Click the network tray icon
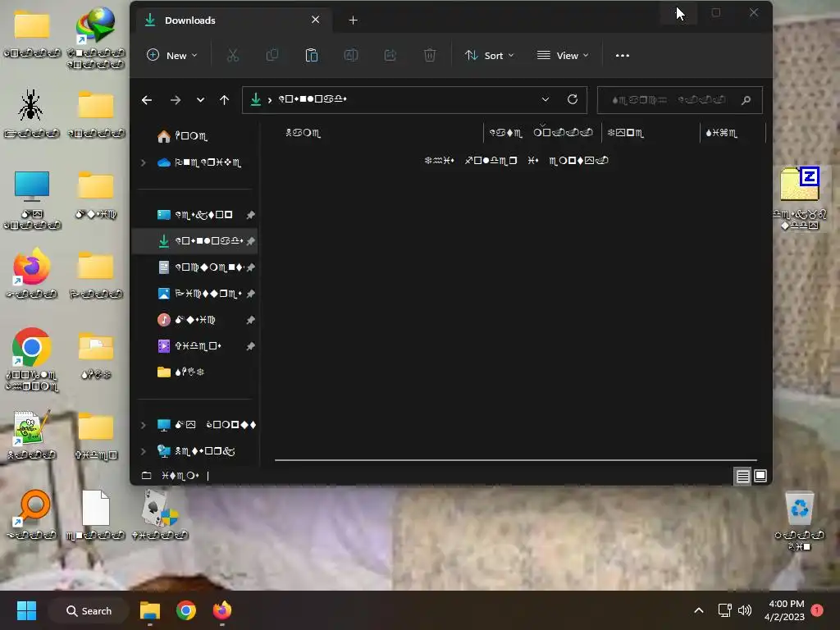The image size is (840, 630). [x=724, y=610]
